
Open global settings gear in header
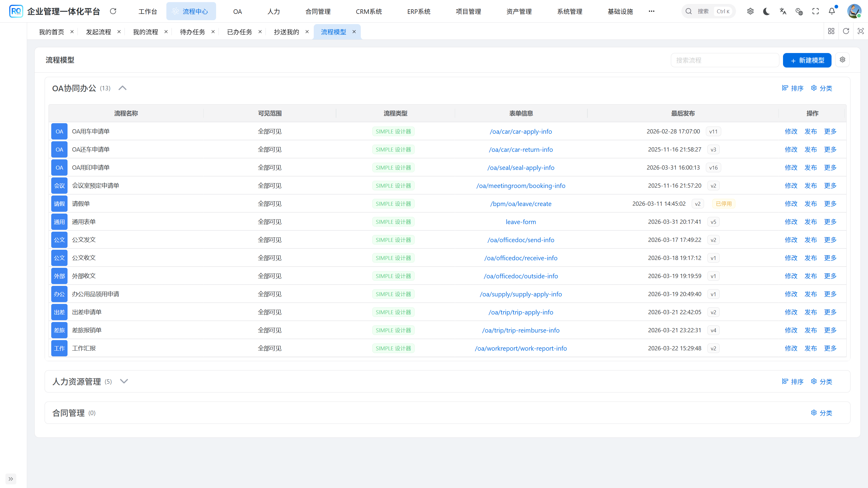point(750,11)
